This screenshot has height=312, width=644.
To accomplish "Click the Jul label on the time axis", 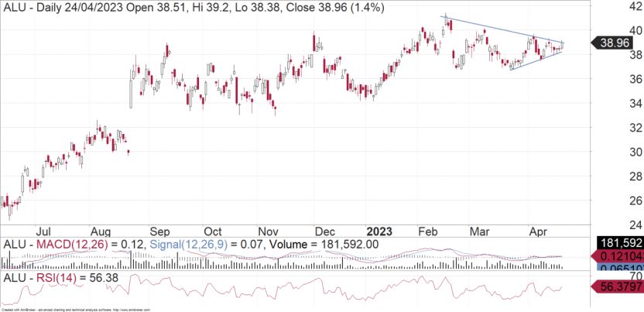I will (x=43, y=231).
